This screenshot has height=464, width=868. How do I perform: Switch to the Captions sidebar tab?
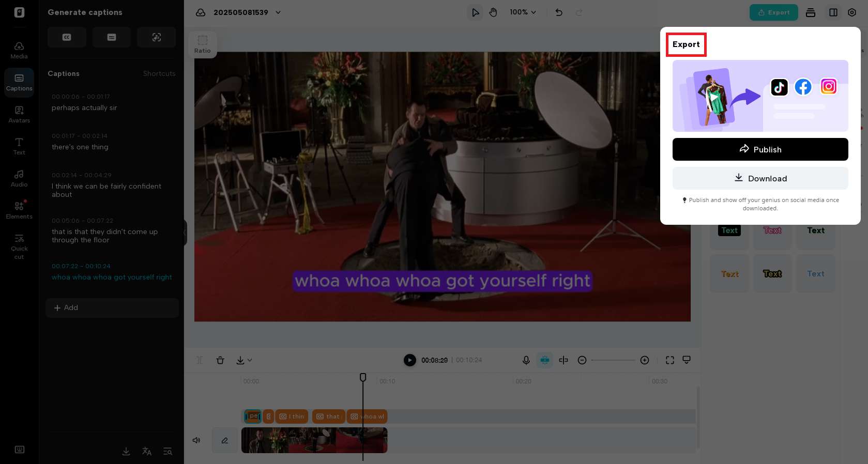(19, 83)
